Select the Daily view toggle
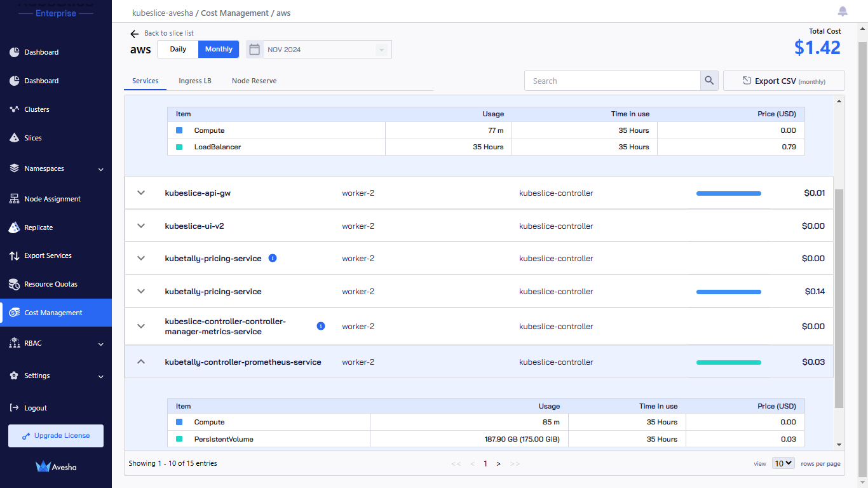The image size is (868, 488). click(178, 50)
